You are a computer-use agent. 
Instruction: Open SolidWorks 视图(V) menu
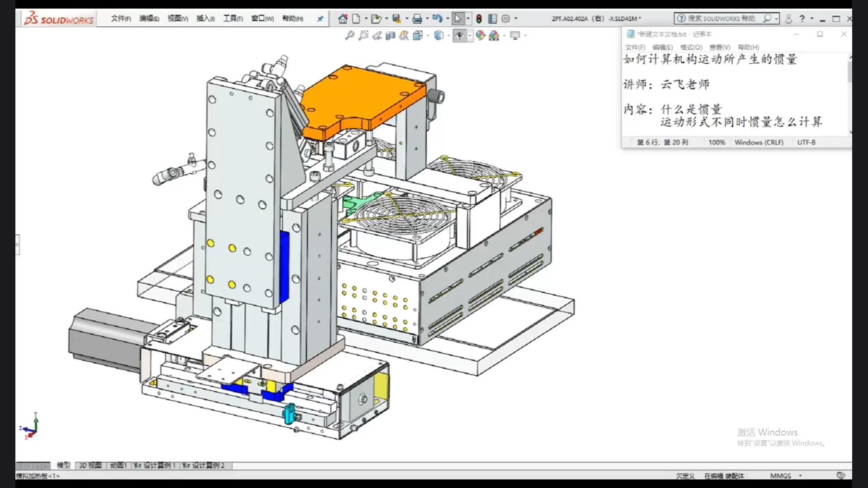coord(178,19)
